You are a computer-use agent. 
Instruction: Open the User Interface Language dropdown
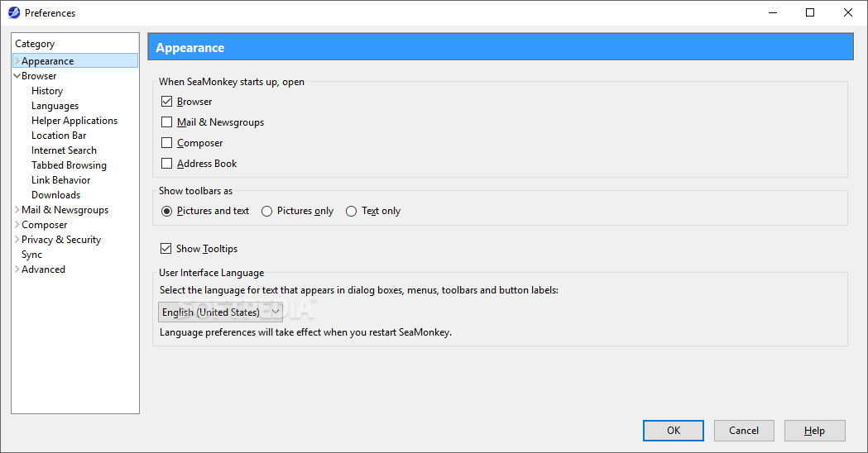(220, 312)
